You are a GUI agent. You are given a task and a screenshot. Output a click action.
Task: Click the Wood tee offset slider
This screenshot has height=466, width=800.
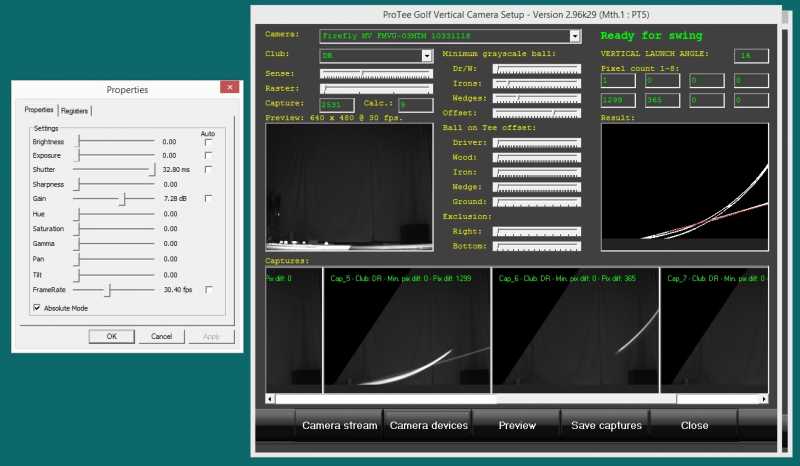[x=537, y=157]
